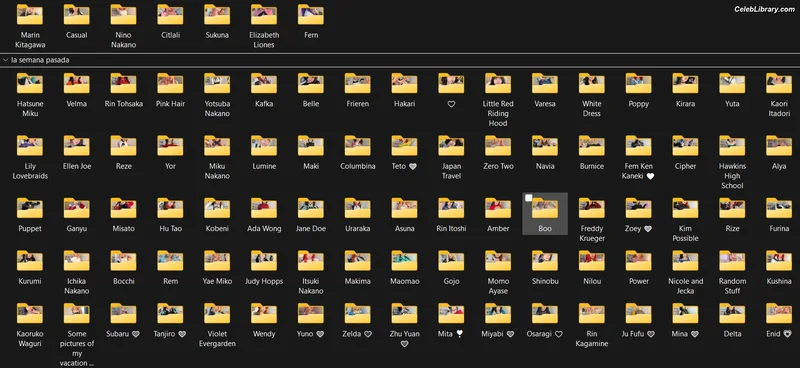Click the 'Burnice' folder name
This screenshot has width=800, height=368.
click(592, 166)
